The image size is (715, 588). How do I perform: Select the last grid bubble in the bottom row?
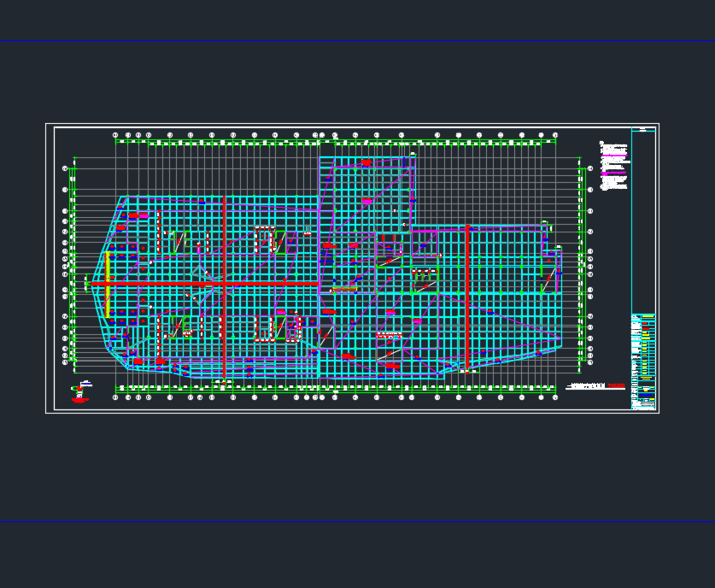click(555, 397)
